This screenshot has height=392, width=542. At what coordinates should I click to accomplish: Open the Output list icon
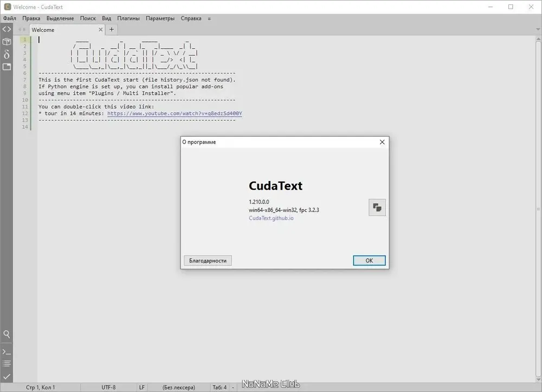coord(7,364)
